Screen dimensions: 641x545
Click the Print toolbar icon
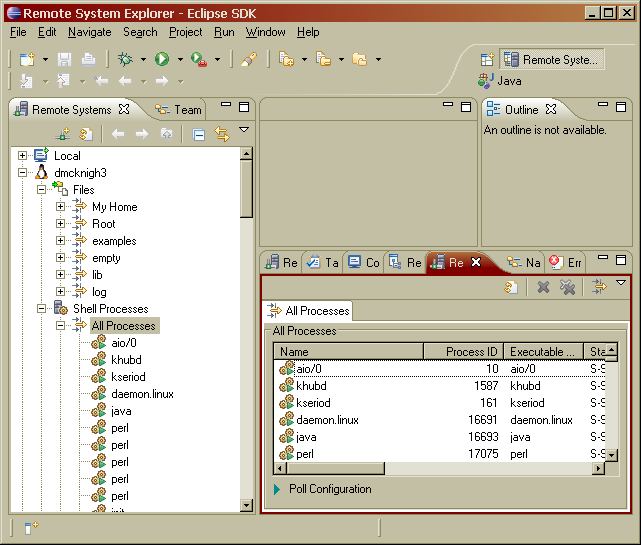(88, 60)
